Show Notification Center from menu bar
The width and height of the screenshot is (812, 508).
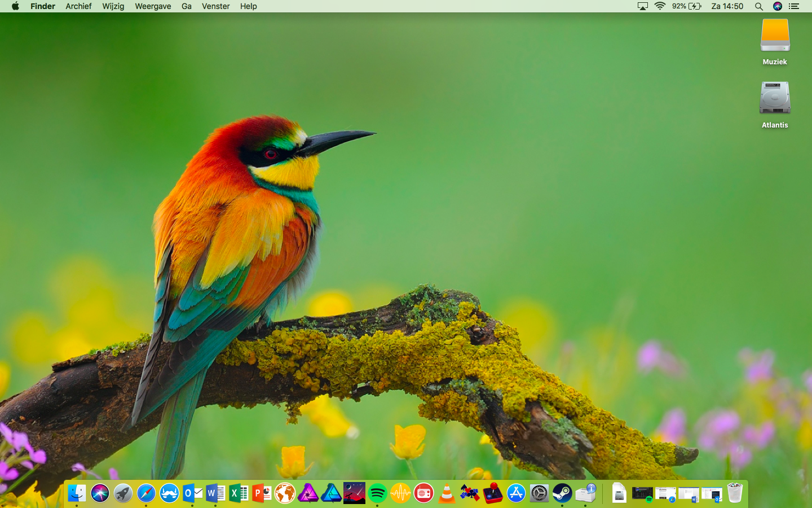794,6
